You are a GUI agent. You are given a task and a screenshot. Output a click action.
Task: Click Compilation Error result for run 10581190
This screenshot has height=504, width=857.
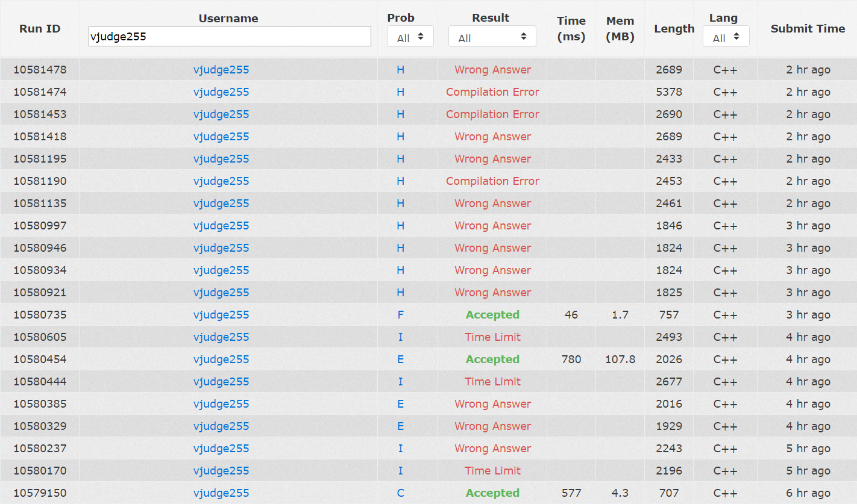492,181
